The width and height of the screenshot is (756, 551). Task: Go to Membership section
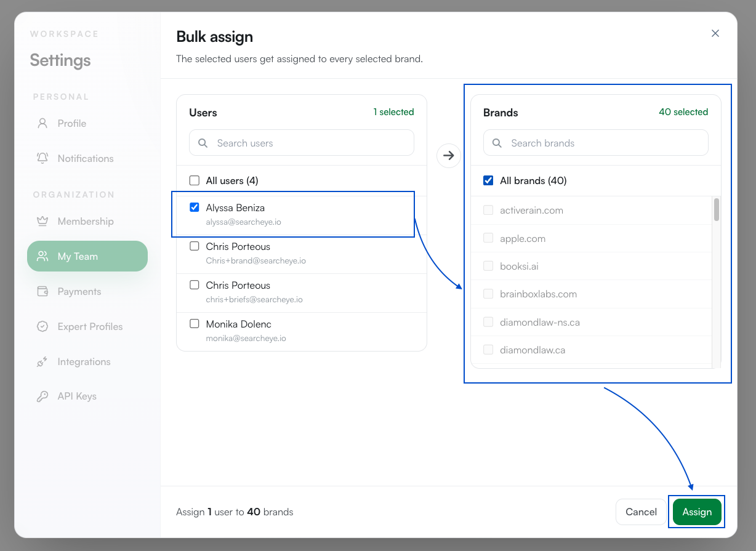[x=87, y=221]
